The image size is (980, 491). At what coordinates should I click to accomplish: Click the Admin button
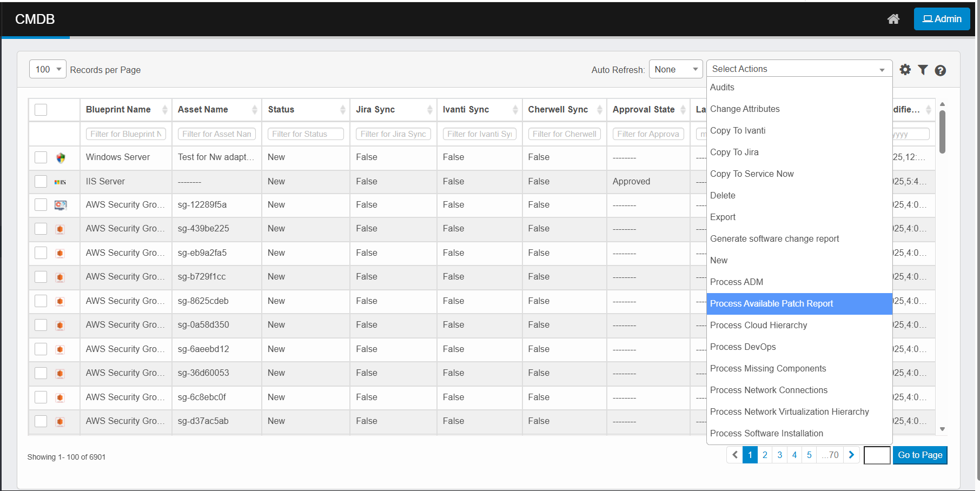tap(942, 19)
